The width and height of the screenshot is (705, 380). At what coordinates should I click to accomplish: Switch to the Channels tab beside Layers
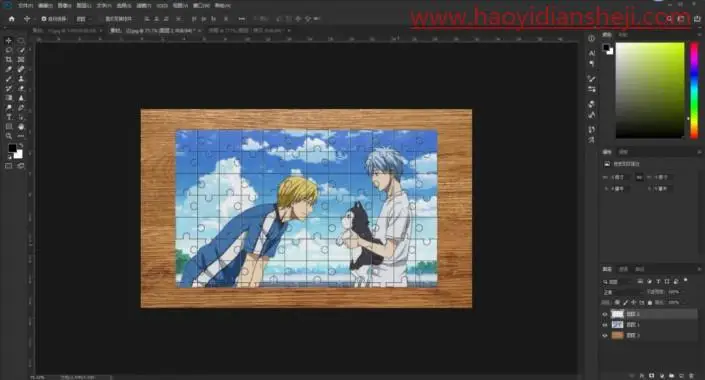point(623,269)
